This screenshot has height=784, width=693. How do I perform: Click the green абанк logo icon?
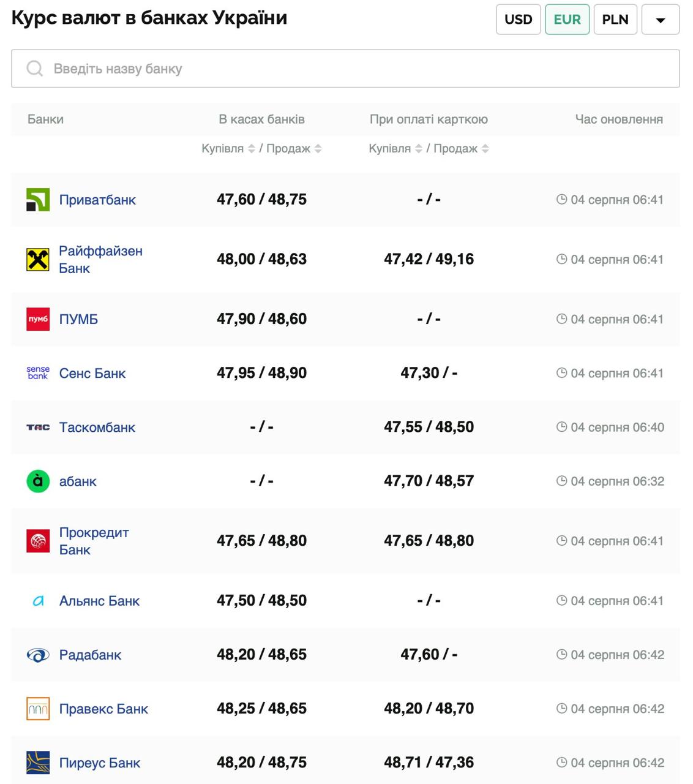pos(38,481)
